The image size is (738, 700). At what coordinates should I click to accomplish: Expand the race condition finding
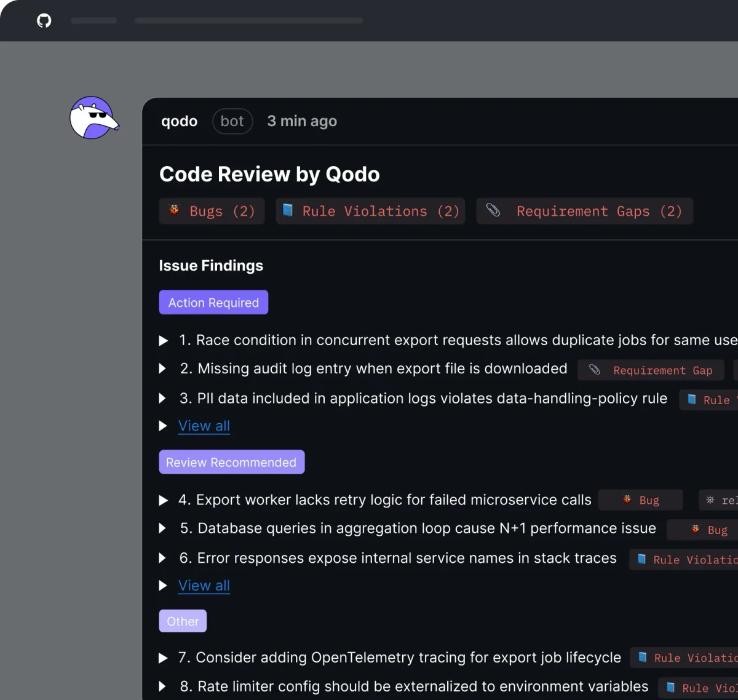(x=163, y=340)
